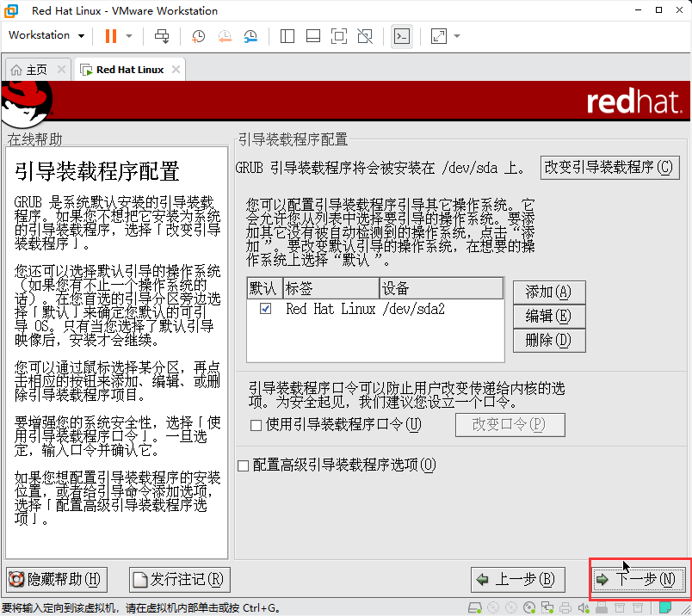Open the pause button dropdown arrow
The height and width of the screenshot is (616, 692).
coord(131,35)
